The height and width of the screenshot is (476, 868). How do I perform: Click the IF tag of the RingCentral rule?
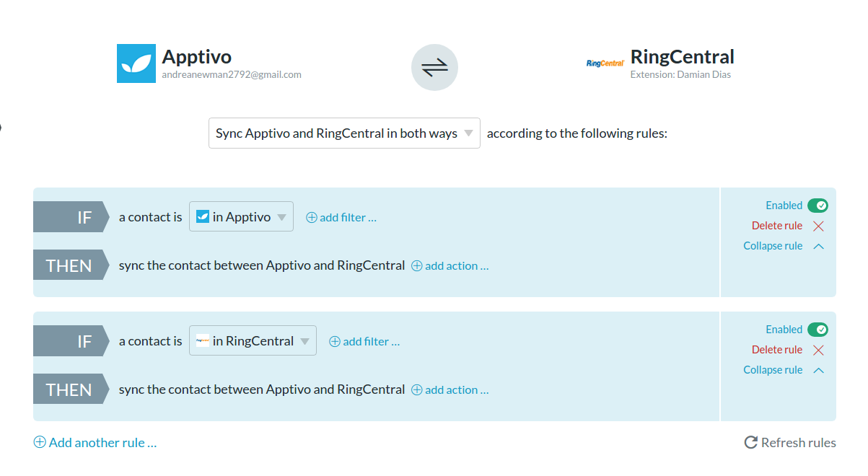(x=71, y=340)
